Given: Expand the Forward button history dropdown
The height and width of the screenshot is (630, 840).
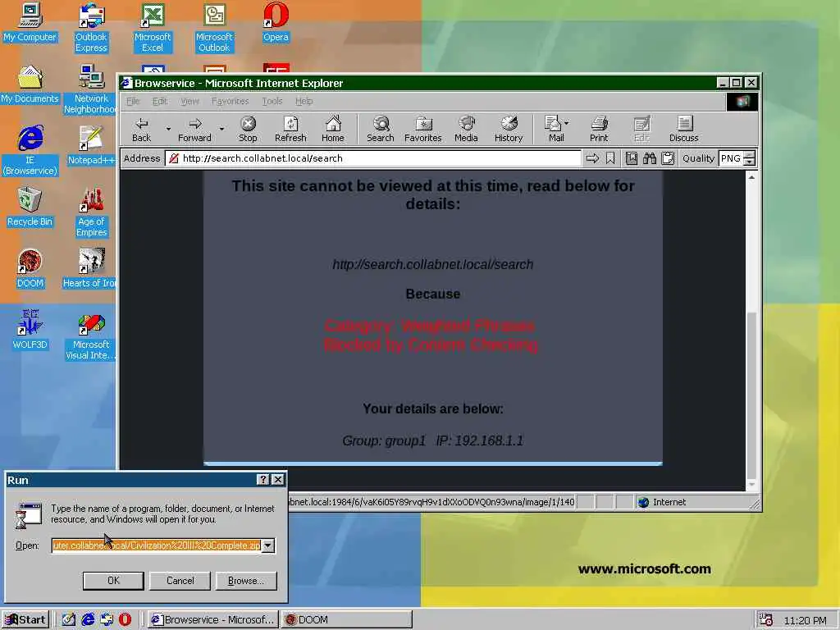Looking at the screenshot, I should coord(221,129).
